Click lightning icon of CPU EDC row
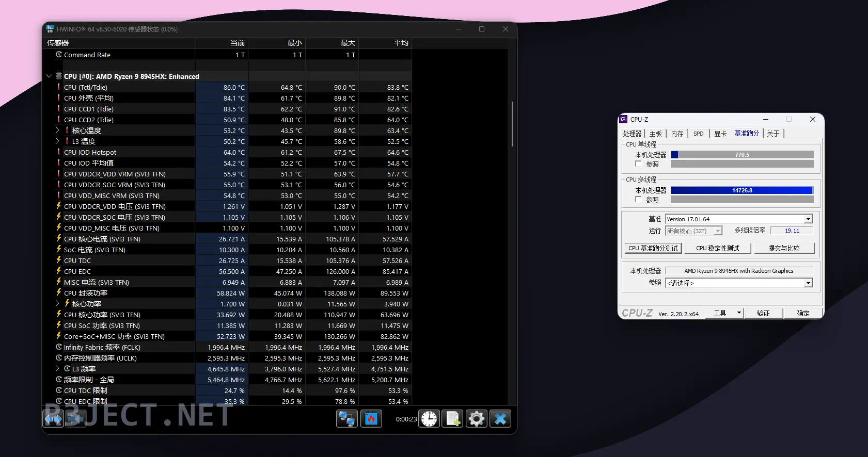This screenshot has width=868, height=457. [59, 271]
